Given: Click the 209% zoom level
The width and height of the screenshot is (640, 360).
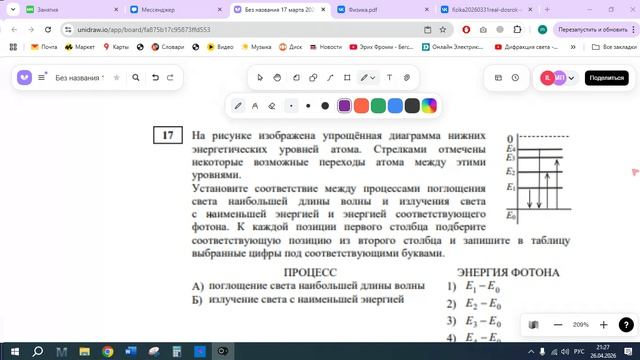Looking at the screenshot, I should (580, 325).
